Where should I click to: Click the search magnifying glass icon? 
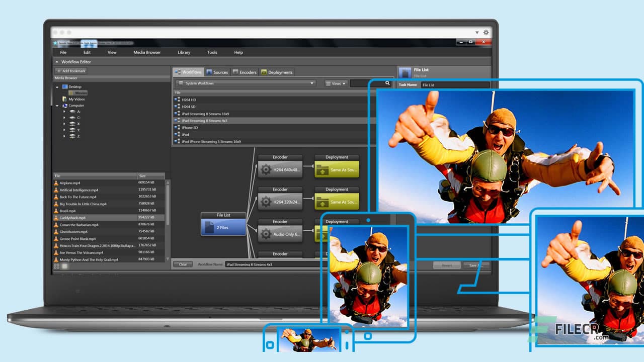coord(387,83)
